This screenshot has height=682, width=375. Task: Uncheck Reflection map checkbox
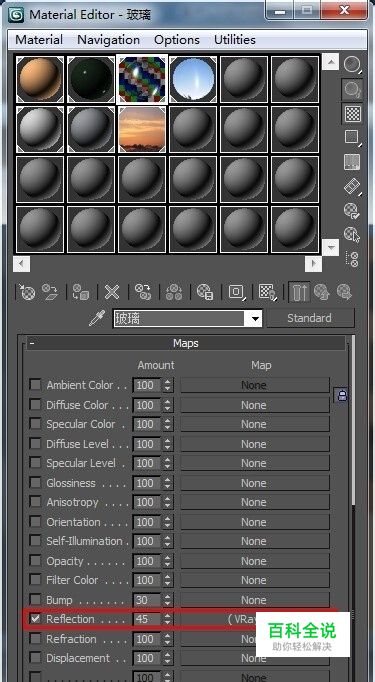[35, 619]
